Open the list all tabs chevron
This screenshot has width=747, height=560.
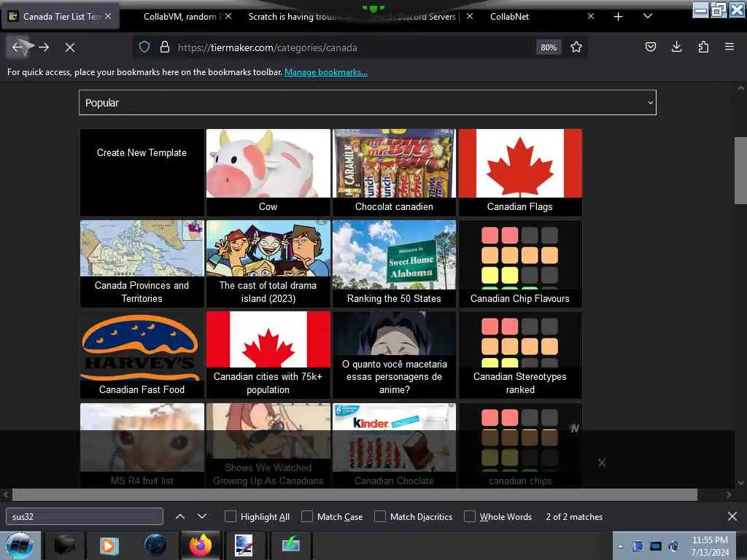(x=648, y=17)
